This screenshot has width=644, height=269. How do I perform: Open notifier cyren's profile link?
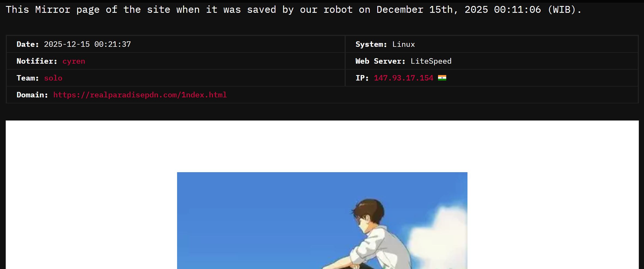(x=74, y=61)
